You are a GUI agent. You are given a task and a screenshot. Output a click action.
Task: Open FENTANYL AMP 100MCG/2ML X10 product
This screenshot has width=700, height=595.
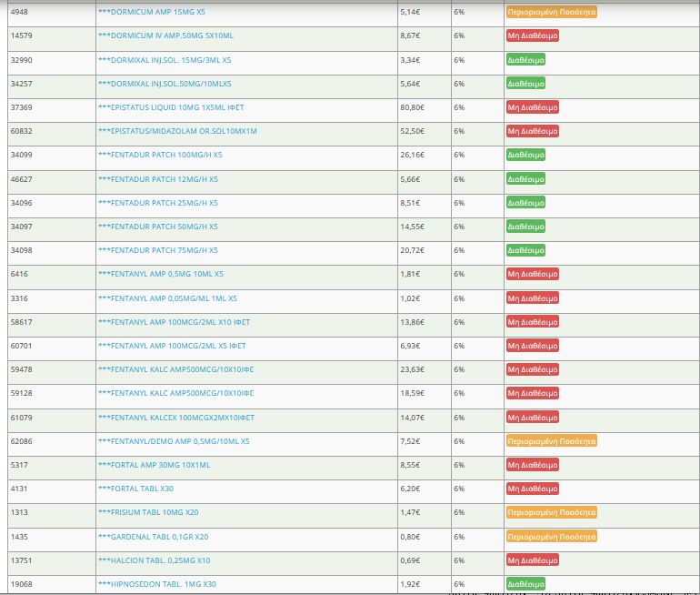(x=174, y=322)
